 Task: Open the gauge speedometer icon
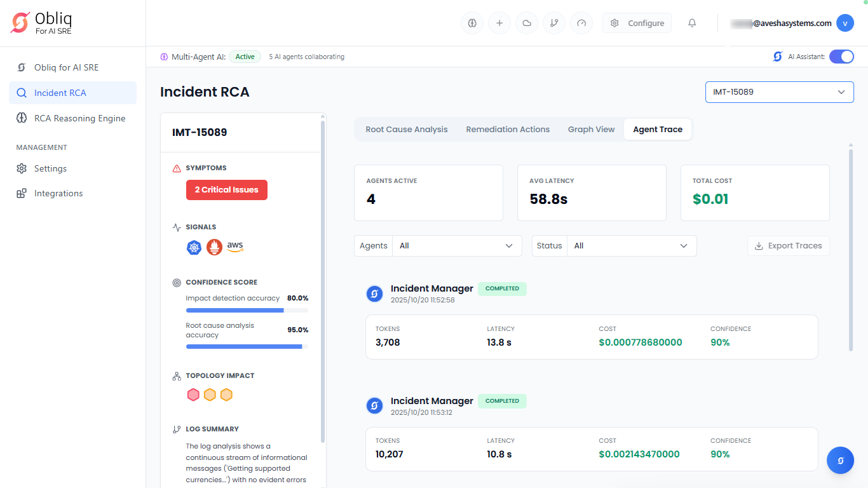(x=581, y=24)
